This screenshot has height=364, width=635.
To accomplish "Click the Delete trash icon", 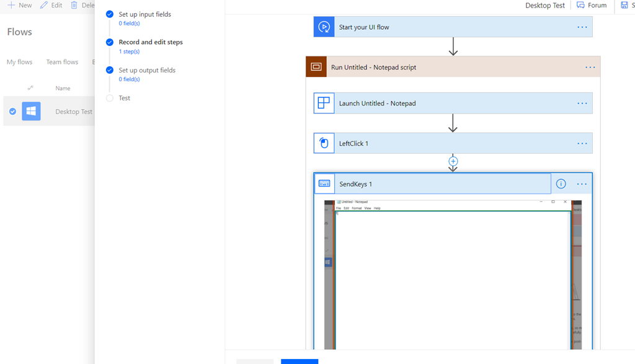I will [x=74, y=5].
